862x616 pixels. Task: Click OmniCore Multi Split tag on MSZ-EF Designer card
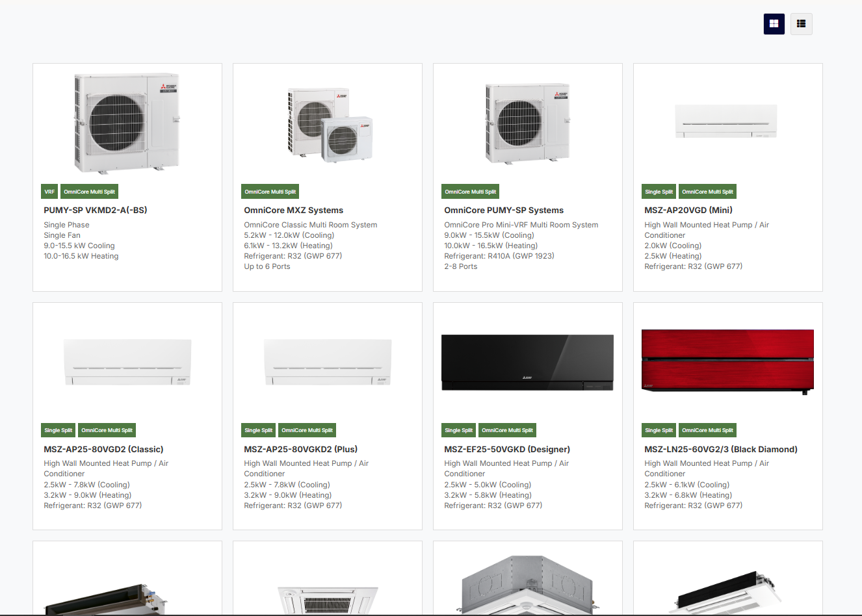coord(507,430)
